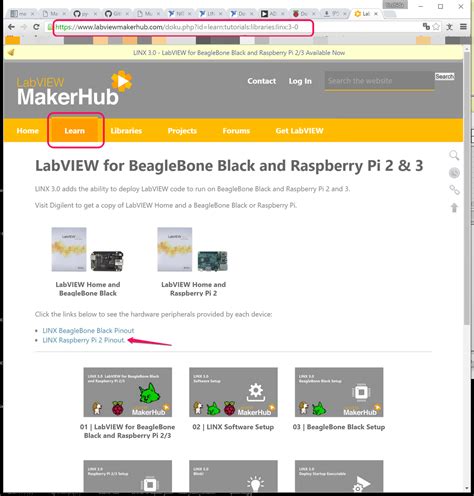Click '03 | BeagleBone Black Setup' caption

coord(339,427)
